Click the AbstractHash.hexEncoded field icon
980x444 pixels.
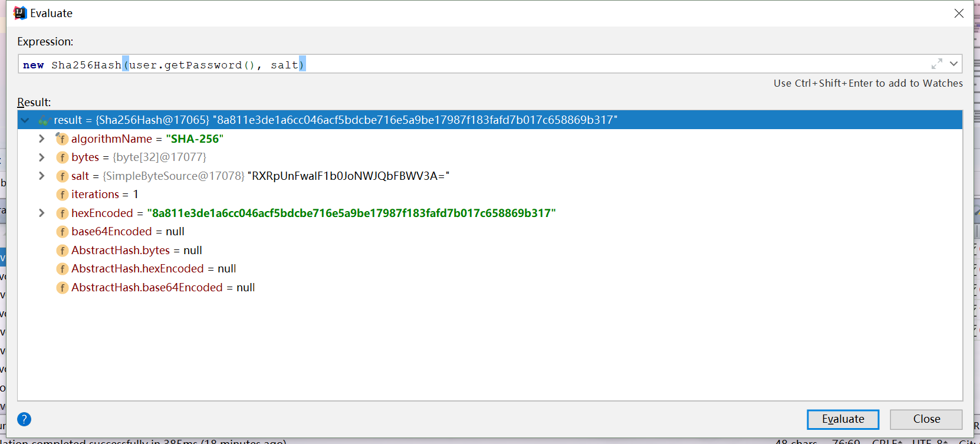62,269
